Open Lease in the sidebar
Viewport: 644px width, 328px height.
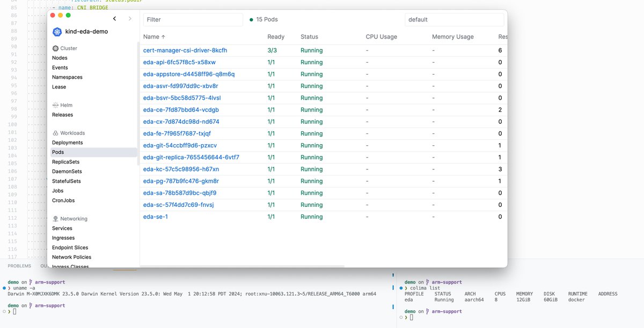click(59, 87)
